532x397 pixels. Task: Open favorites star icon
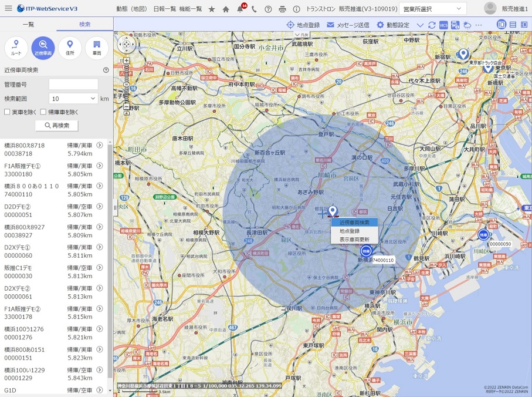coord(212,9)
